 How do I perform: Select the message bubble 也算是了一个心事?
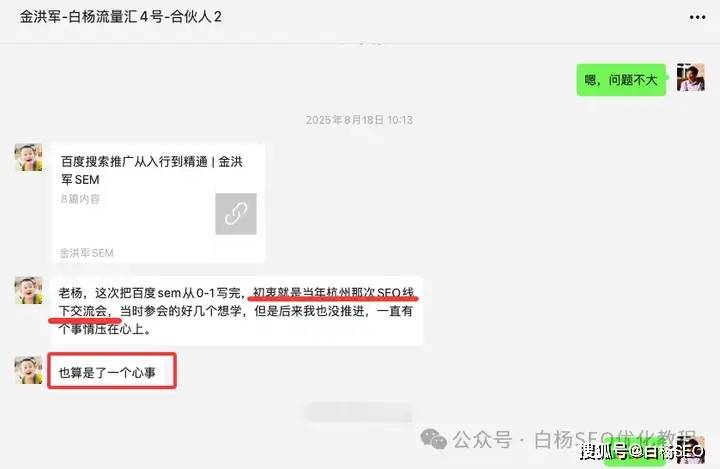[x=112, y=371]
